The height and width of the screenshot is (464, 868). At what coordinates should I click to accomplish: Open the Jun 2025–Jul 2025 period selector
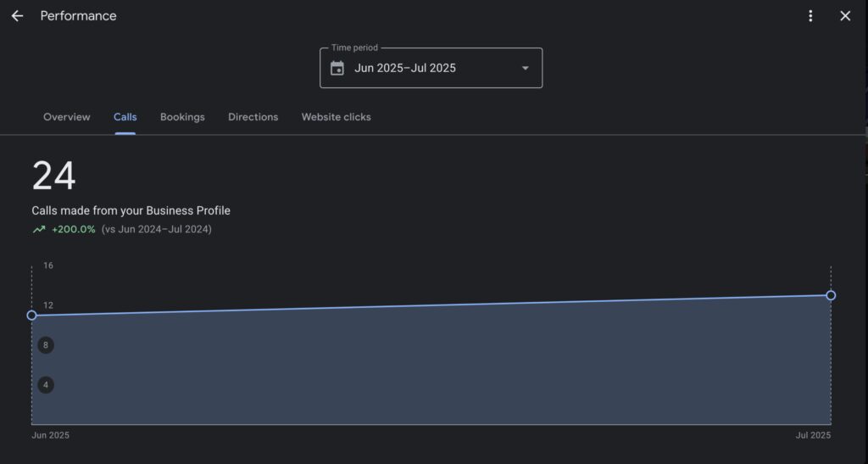pos(431,68)
